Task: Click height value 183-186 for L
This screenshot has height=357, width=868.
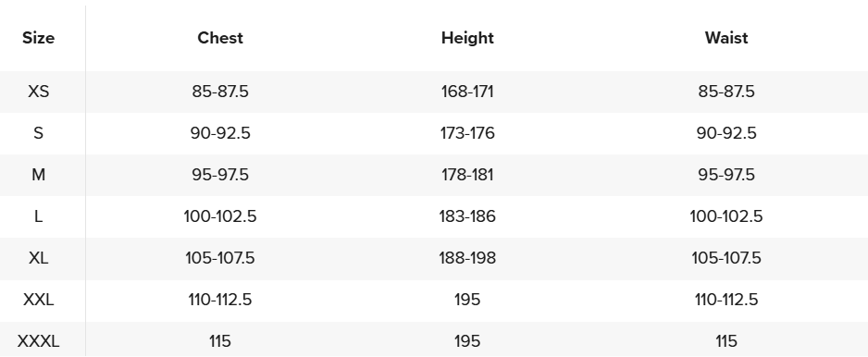Action: 467,216
